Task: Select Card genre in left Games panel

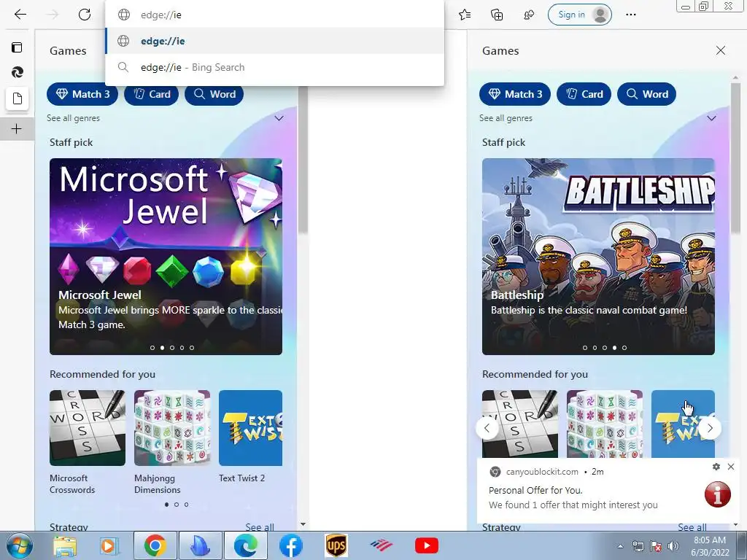Action: [152, 94]
